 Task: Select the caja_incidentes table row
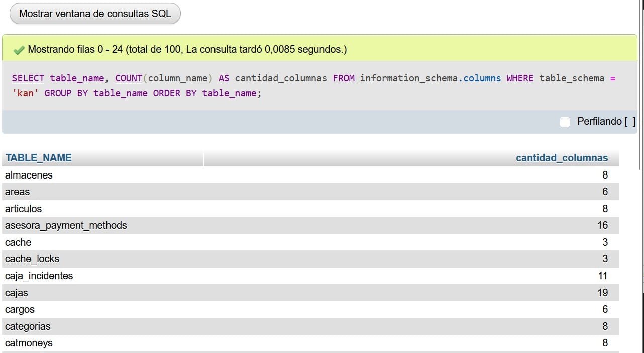[x=39, y=276]
